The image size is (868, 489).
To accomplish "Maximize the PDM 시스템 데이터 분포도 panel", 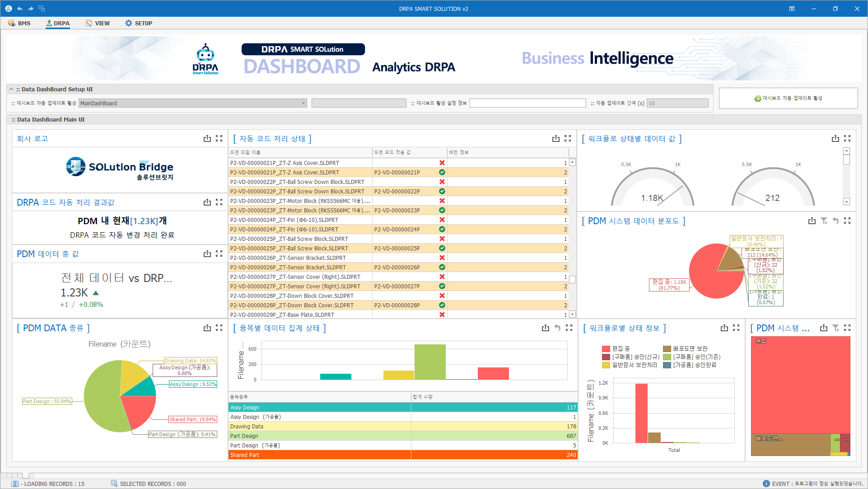I will coord(847,221).
